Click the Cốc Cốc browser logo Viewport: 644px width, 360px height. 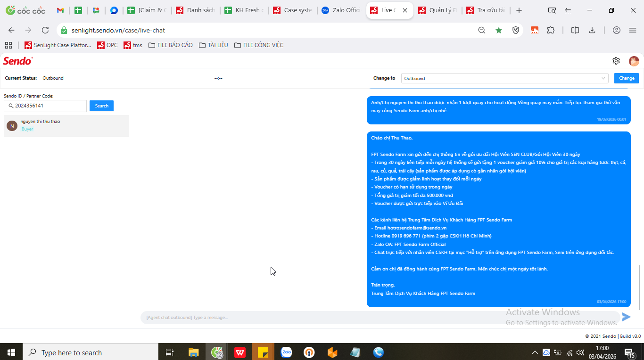click(25, 10)
